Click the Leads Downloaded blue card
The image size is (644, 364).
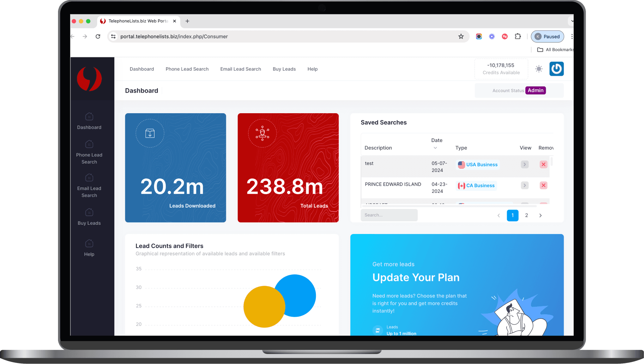(175, 168)
